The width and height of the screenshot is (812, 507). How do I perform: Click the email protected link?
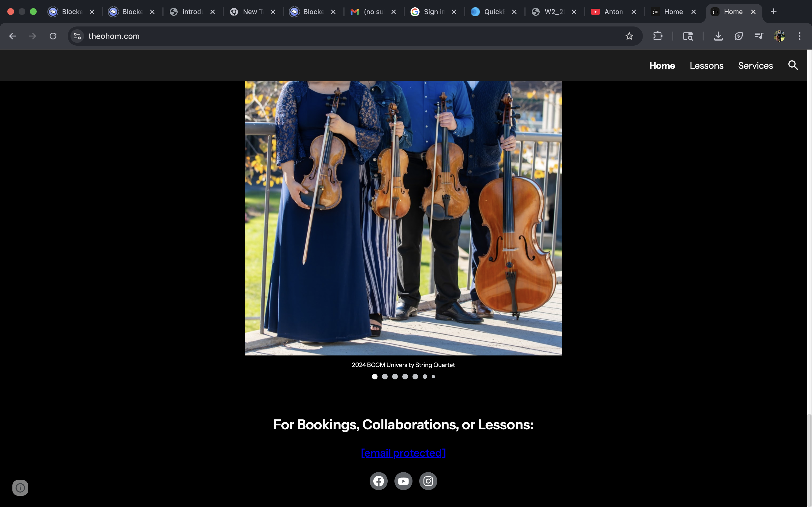click(x=403, y=453)
